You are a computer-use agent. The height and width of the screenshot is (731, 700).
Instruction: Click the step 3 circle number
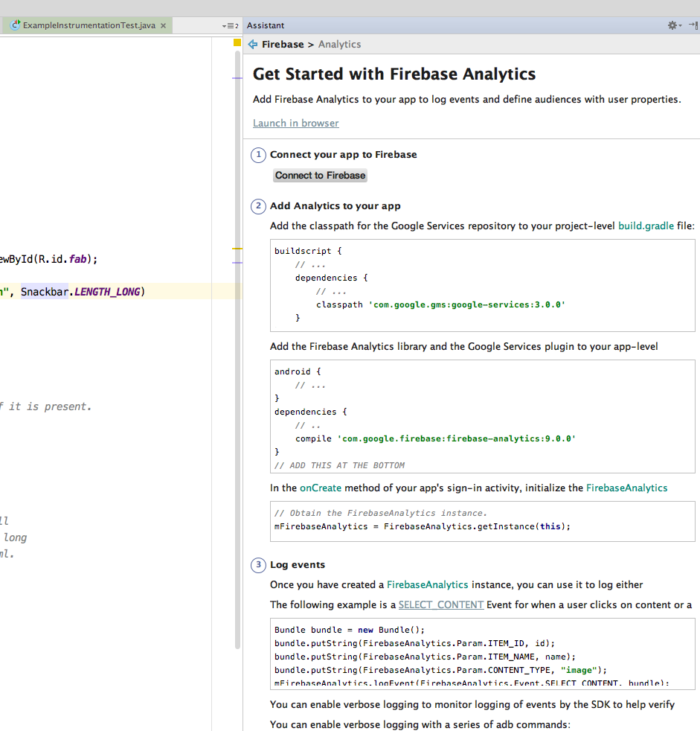tap(258, 565)
